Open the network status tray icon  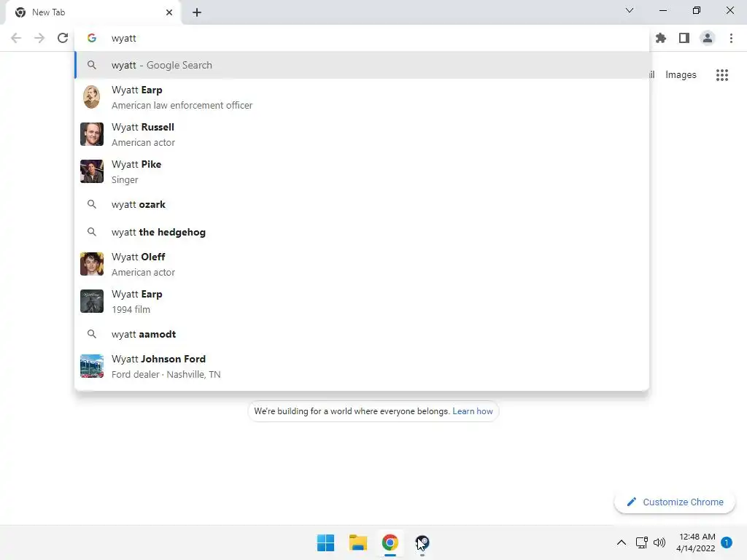[x=642, y=542]
